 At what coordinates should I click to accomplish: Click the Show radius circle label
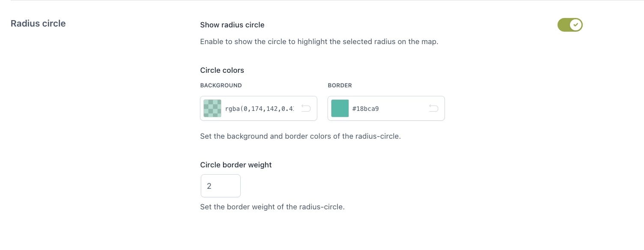tap(232, 25)
